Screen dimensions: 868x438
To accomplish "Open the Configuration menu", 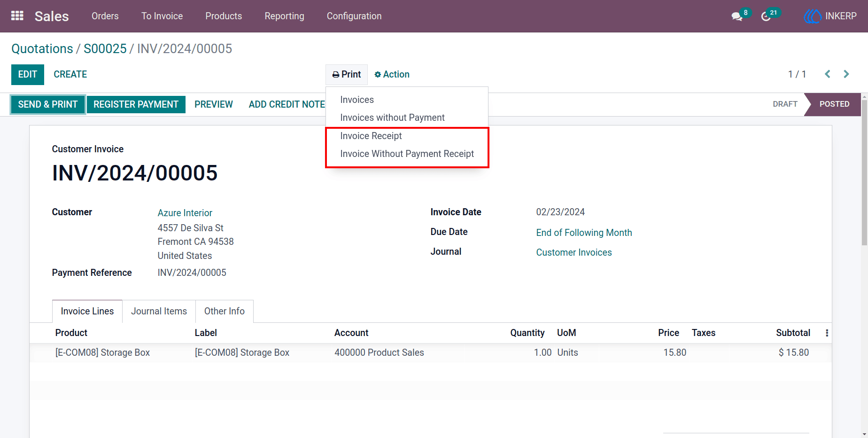I will tap(354, 16).
